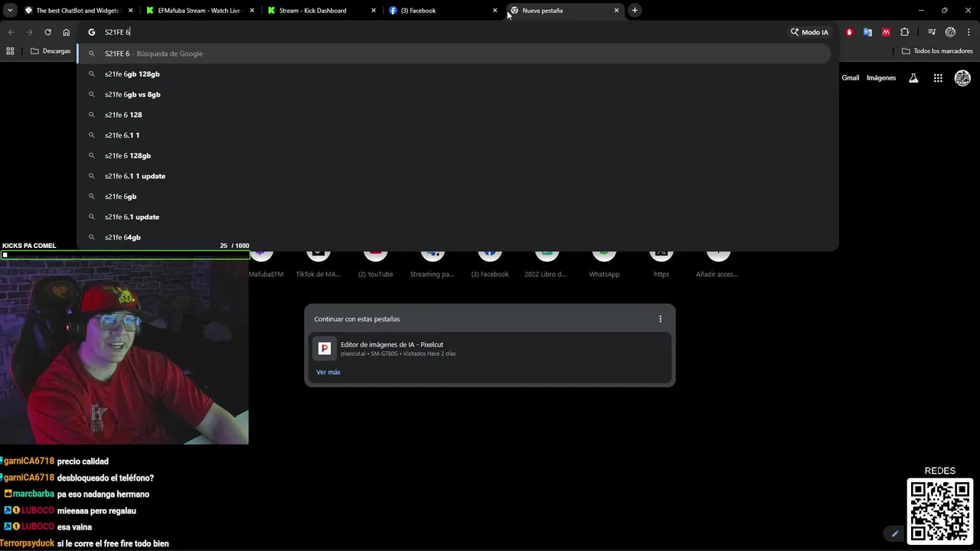Open the MafubaEFM shortcut
The width and height of the screenshot is (980, 551).
(265, 264)
